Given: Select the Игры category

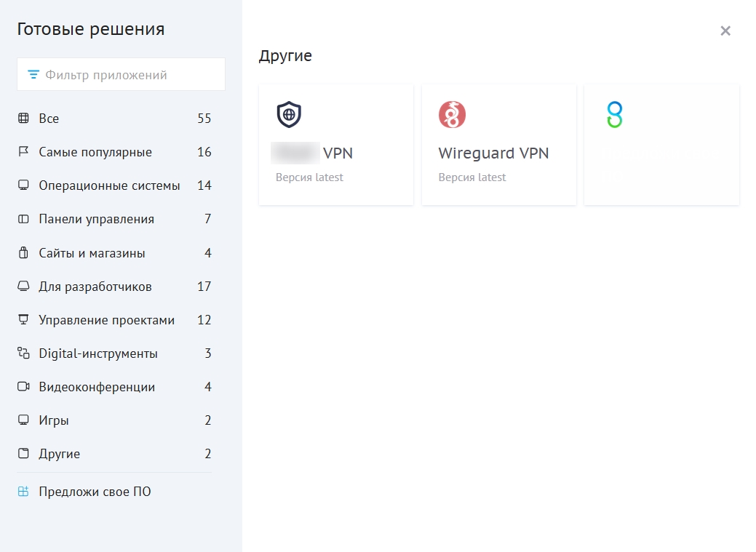Looking at the screenshot, I should 54,420.
